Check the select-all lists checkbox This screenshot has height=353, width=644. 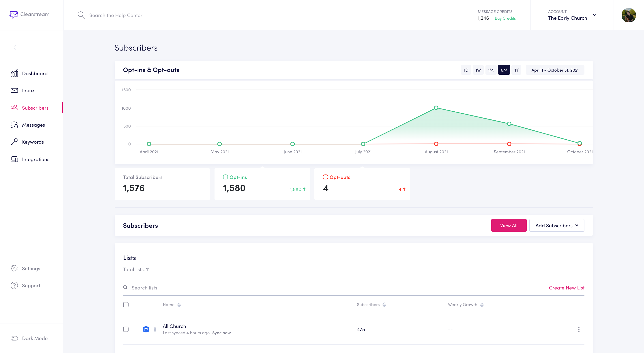(126, 304)
